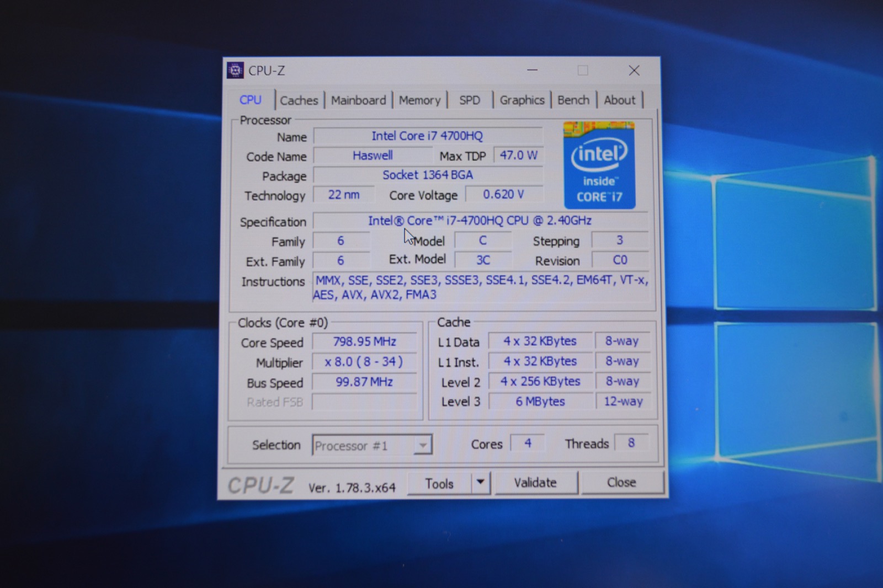Click the CPU-Z app icon in title bar
The image size is (883, 588).
point(235,70)
